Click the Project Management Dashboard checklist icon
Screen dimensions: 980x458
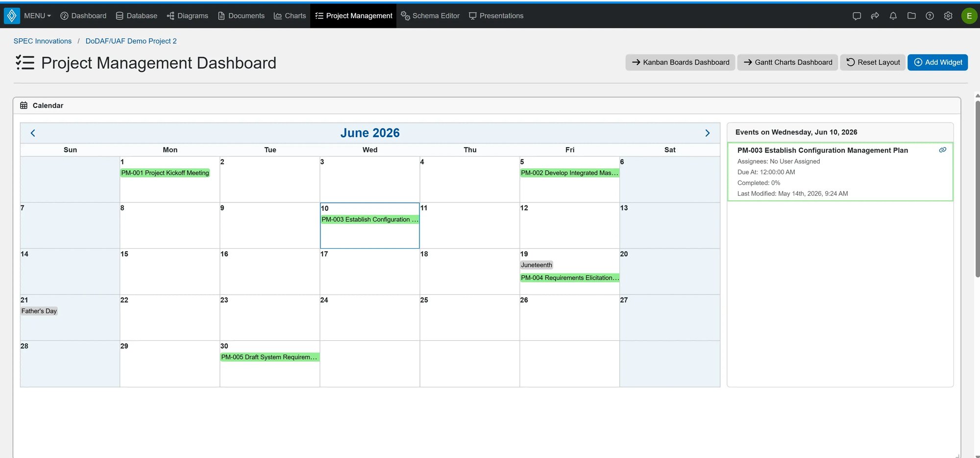25,63
